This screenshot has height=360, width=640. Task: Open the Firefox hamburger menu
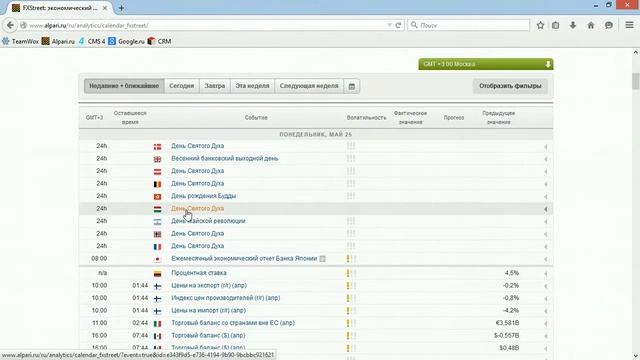click(x=629, y=25)
